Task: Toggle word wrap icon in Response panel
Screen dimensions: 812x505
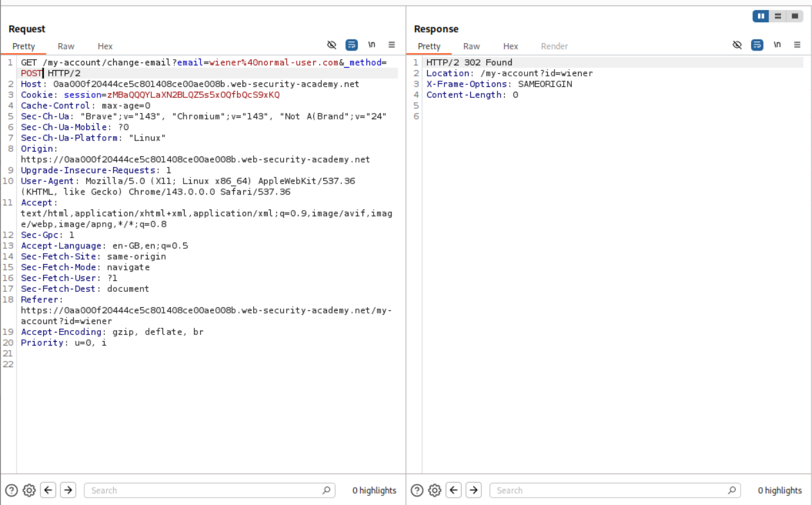Action: [757, 45]
